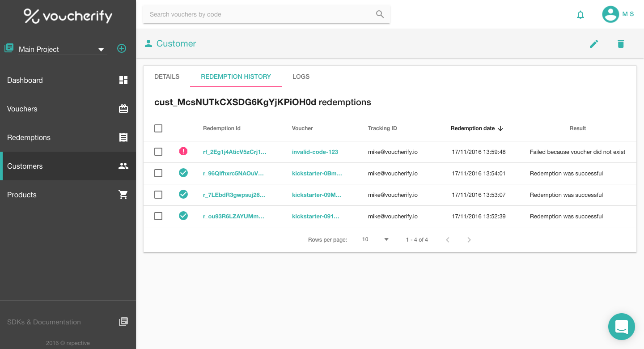
Task: Open the M S user avatar
Action: 610,14
